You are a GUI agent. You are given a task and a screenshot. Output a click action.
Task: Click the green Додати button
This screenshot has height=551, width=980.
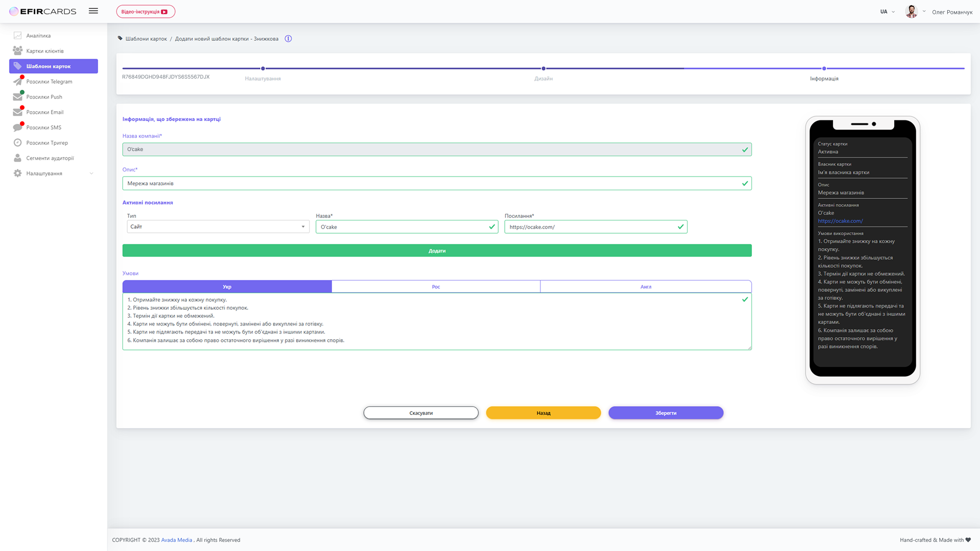pyautogui.click(x=437, y=251)
